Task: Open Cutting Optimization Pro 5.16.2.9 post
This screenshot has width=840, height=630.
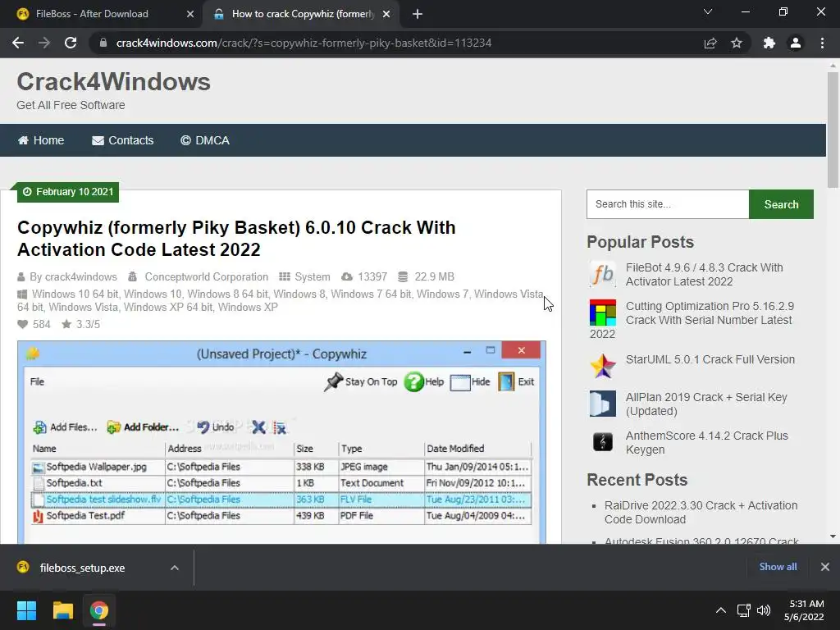Action: (x=710, y=313)
